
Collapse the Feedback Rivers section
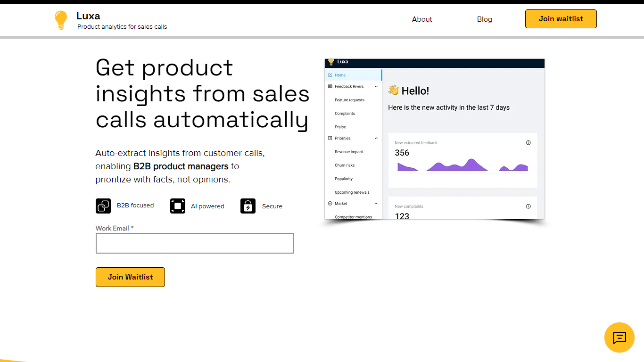[x=376, y=87]
